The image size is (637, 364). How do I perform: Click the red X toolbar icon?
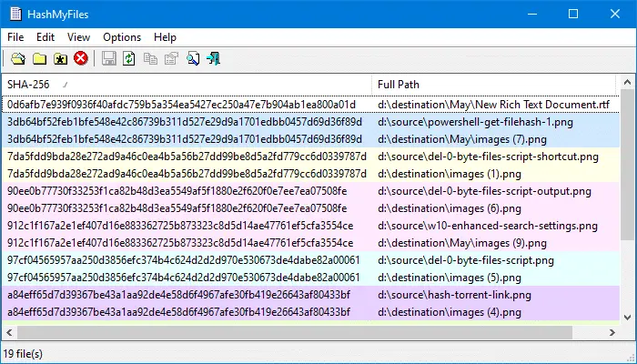click(81, 58)
